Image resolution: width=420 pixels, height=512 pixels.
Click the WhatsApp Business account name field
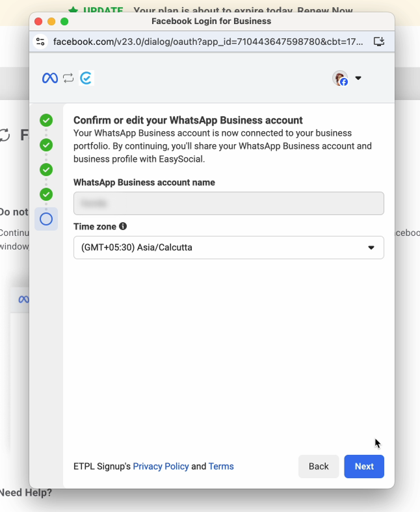click(228, 203)
